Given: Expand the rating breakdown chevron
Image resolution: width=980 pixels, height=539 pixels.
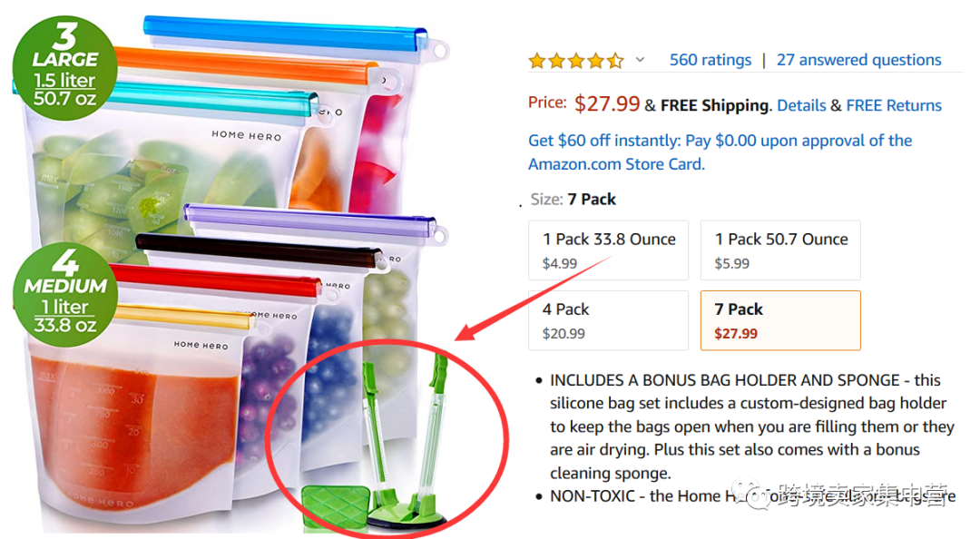Looking at the screenshot, I should pos(640,60).
